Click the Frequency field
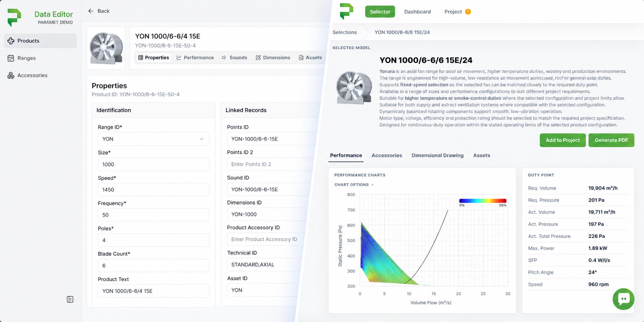The width and height of the screenshot is (644, 322). pos(153,215)
